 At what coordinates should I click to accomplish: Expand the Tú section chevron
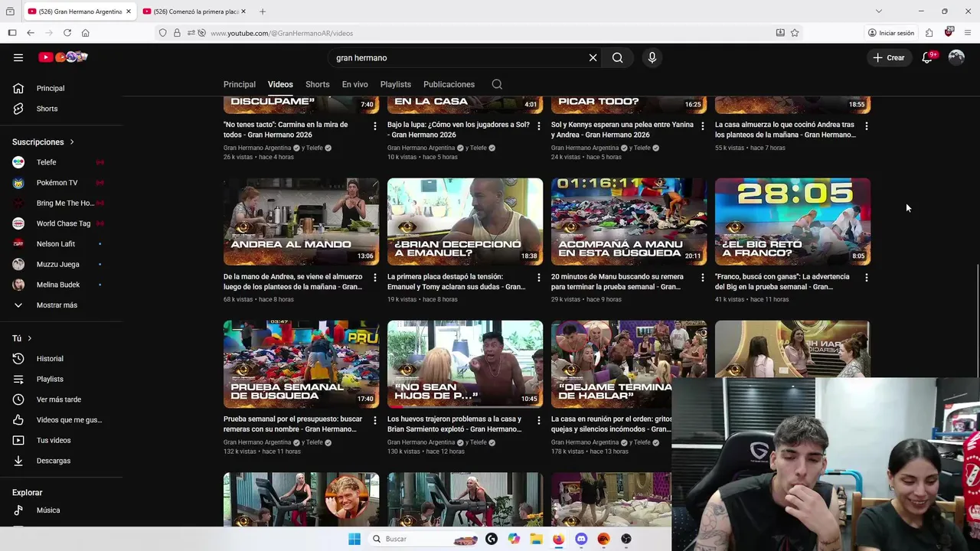[x=30, y=338]
